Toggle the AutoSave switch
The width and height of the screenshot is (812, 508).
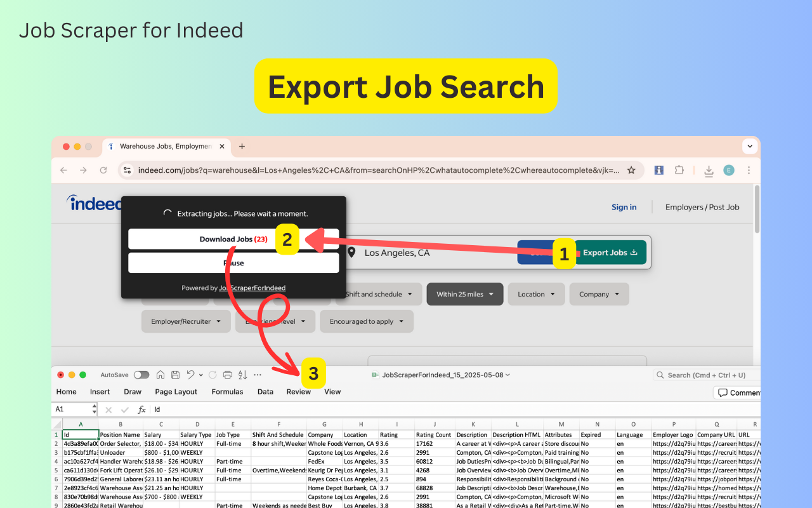[141, 375]
